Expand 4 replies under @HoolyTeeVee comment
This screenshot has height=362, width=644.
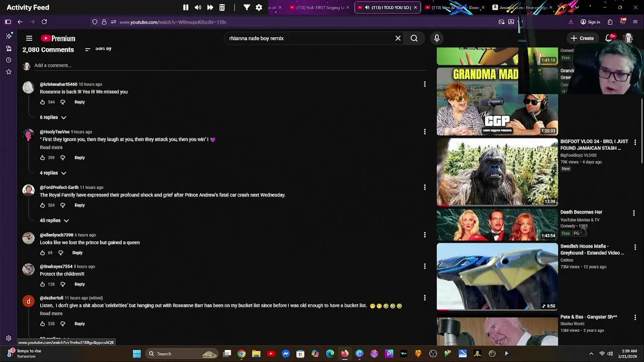point(53,173)
